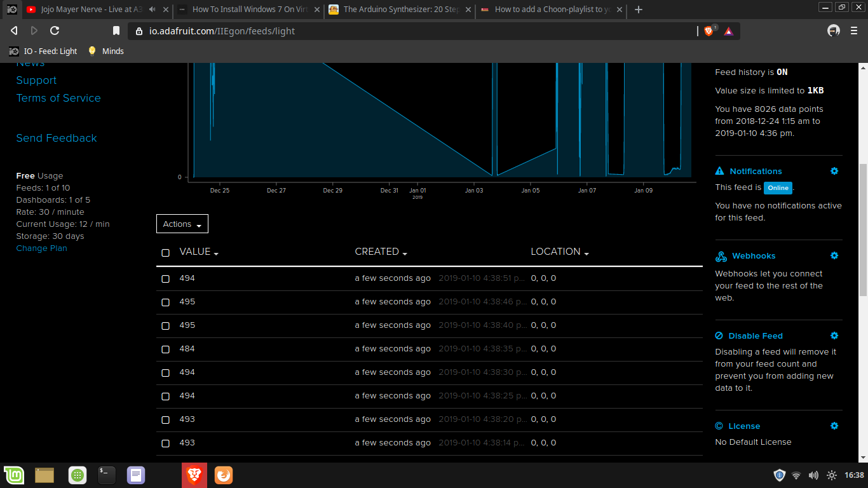868x488 pixels.
Task: Open the Brave hamburger menu
Action: click(x=855, y=30)
